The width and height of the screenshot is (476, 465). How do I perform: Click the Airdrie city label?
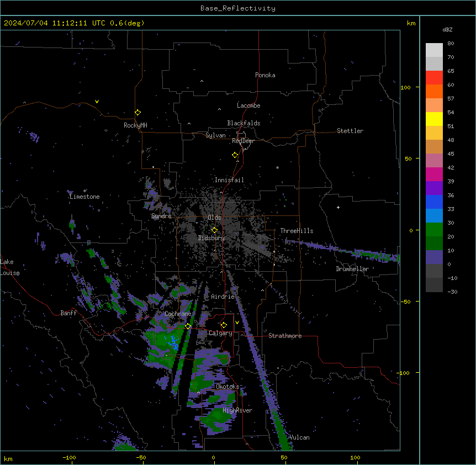(x=223, y=297)
